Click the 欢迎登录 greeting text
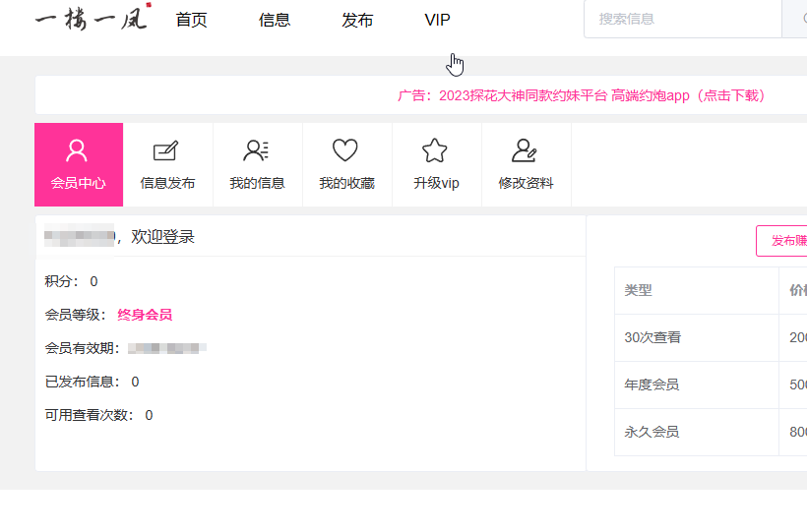Image resolution: width=807 pixels, height=532 pixels. tap(162, 237)
